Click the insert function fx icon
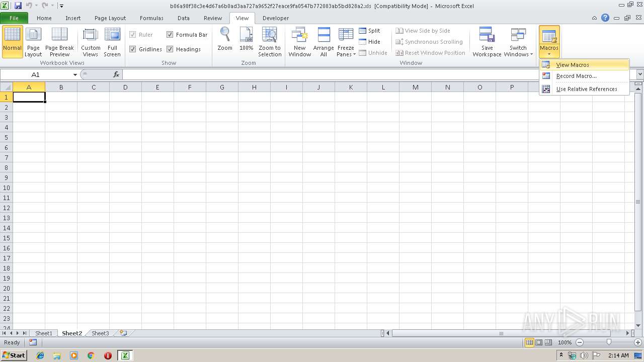The image size is (644, 362). [x=116, y=74]
